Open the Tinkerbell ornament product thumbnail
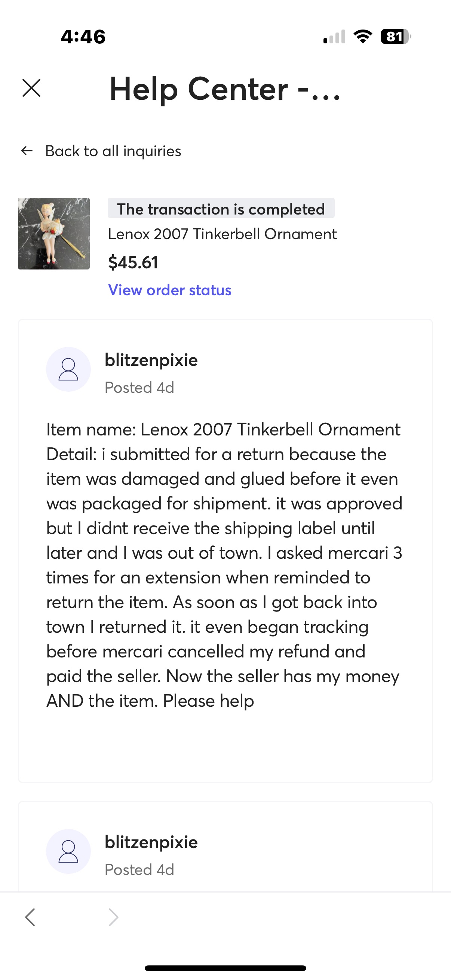Screen dimensions: 451x980 [54, 234]
